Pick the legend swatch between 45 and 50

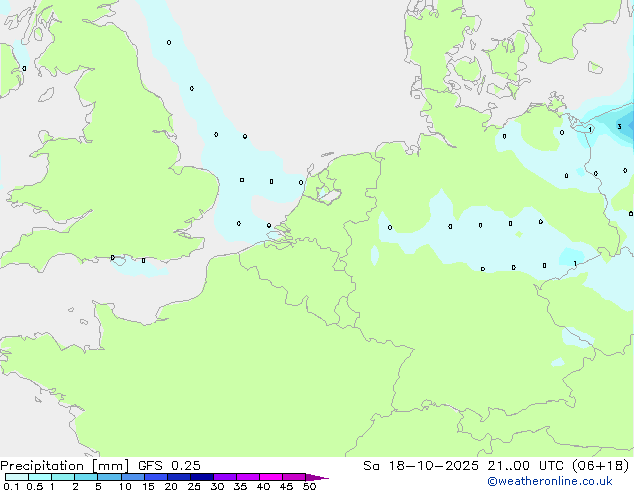tap(294, 477)
